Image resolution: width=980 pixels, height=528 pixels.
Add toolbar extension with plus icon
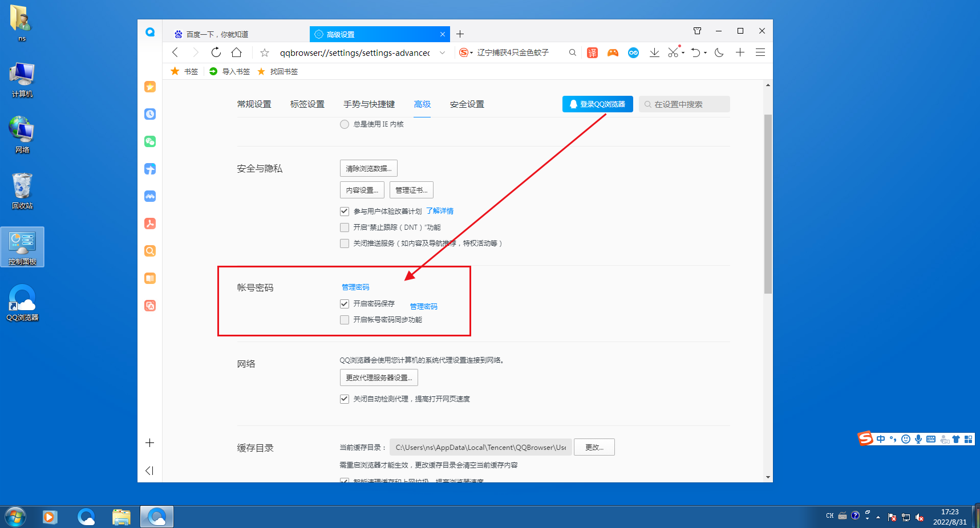point(740,52)
